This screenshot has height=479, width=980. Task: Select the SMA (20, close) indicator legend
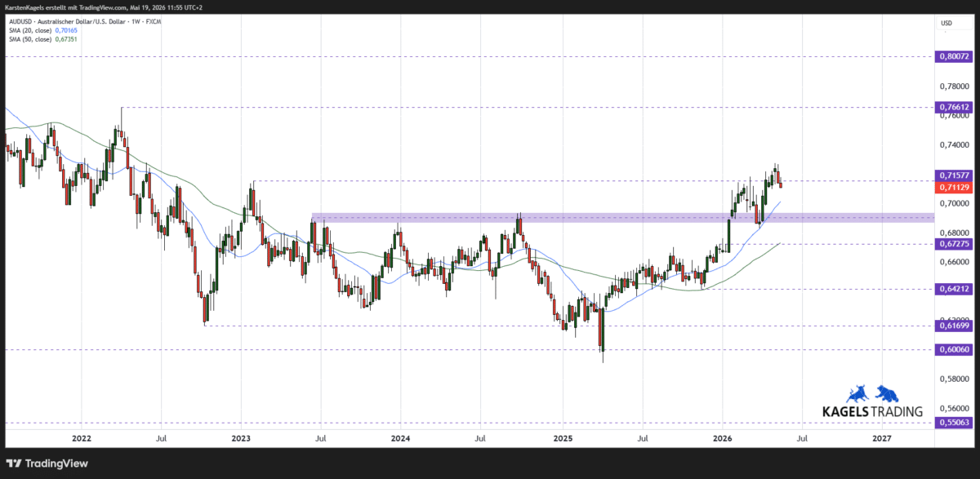(x=31, y=29)
